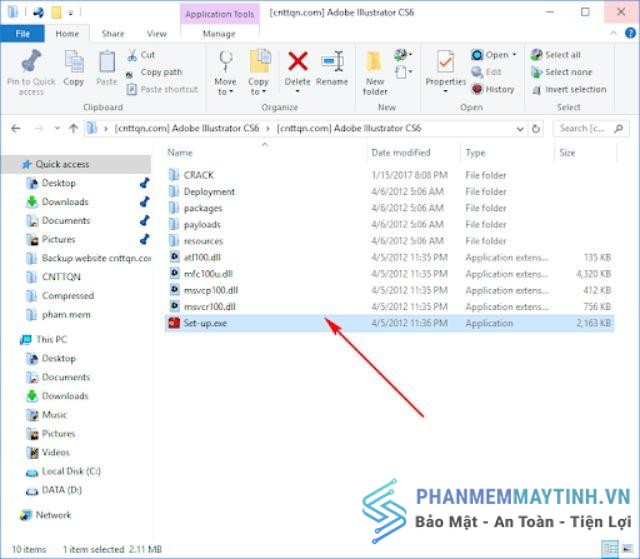Select the packages folder
This screenshot has height=559, width=640.
click(x=390, y=208)
